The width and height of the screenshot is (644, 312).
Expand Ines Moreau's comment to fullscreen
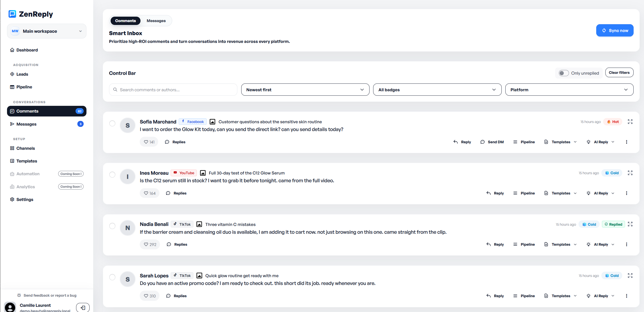tap(630, 173)
